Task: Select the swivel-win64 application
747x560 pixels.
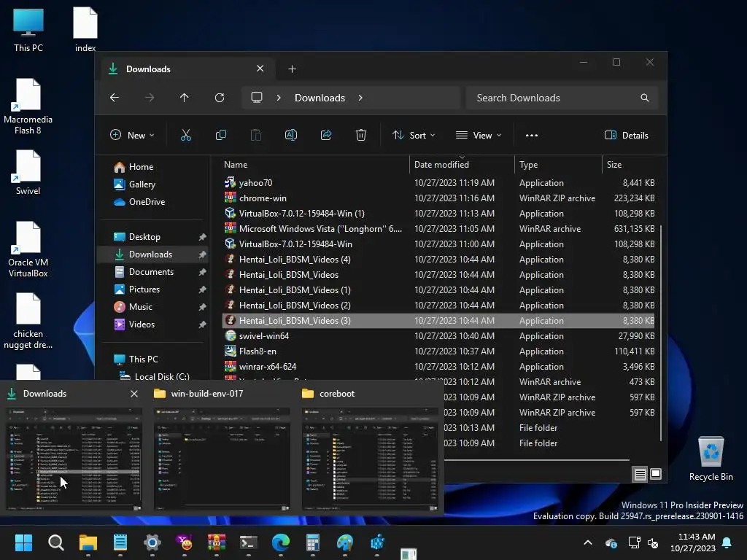Action: point(438,335)
